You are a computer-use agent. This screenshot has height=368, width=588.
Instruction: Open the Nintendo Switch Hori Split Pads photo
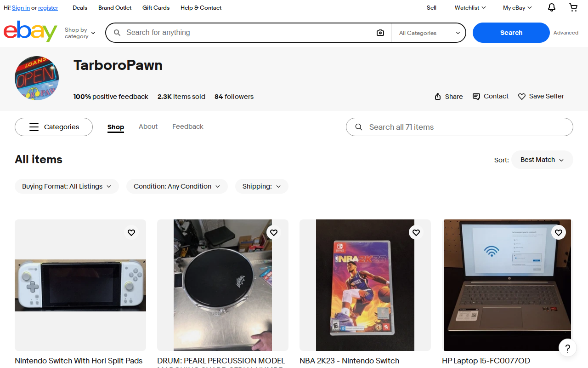click(80, 285)
